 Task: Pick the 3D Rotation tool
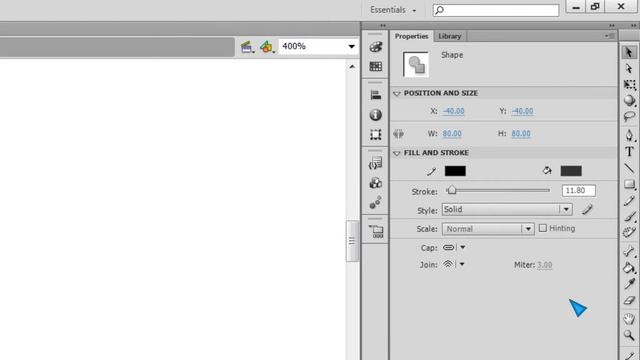(629, 100)
